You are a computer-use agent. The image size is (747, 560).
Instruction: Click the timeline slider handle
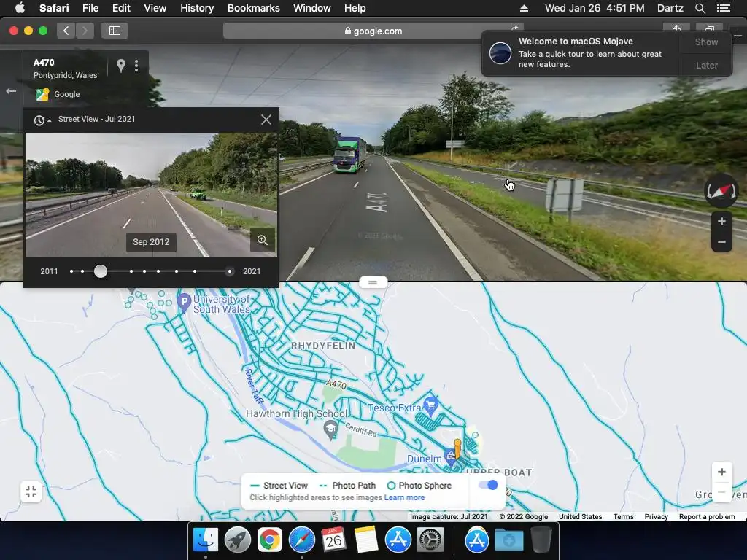(x=101, y=271)
